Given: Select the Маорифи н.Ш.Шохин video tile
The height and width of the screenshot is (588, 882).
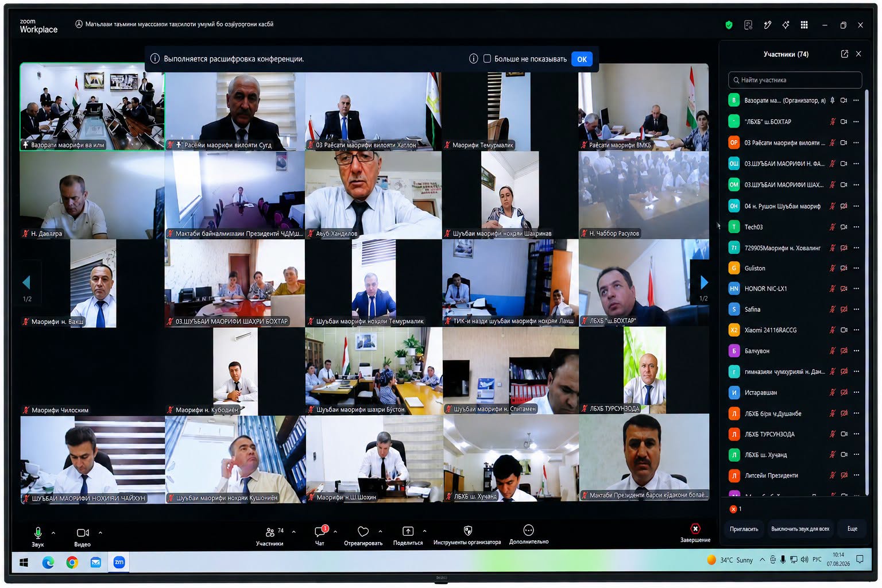Looking at the screenshot, I should [374, 459].
